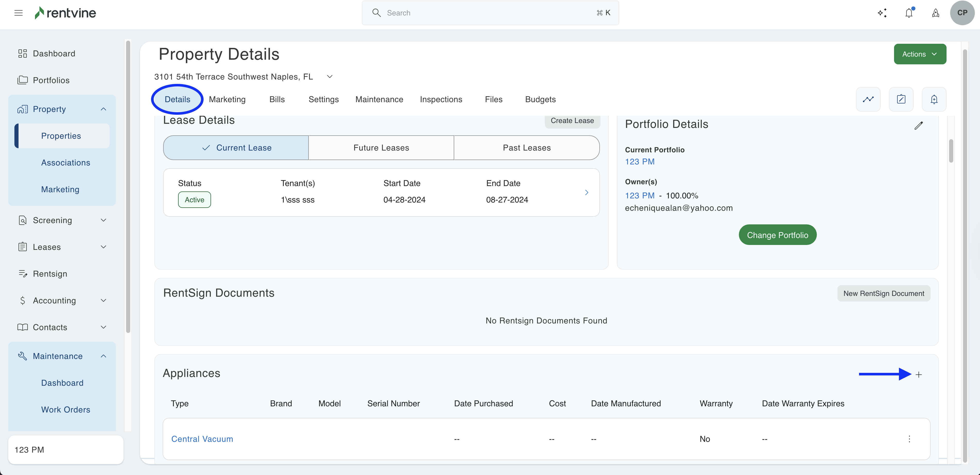Image resolution: width=980 pixels, height=475 pixels.
Task: Click the rocket icon in header
Action: click(x=935, y=13)
